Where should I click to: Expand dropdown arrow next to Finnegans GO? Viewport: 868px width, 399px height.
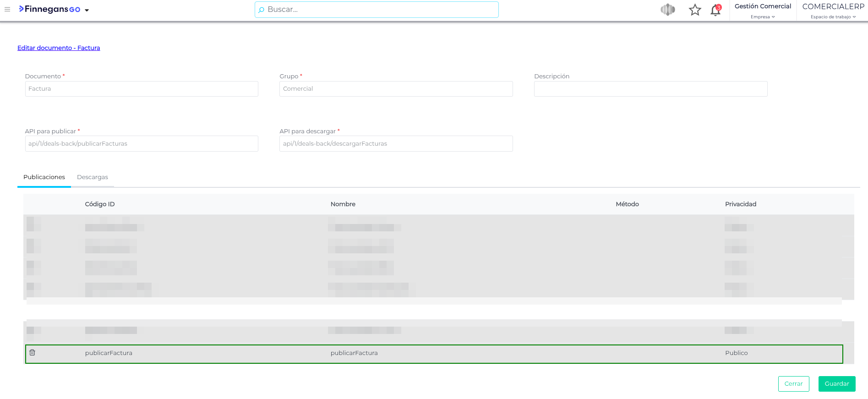pyautogui.click(x=87, y=10)
